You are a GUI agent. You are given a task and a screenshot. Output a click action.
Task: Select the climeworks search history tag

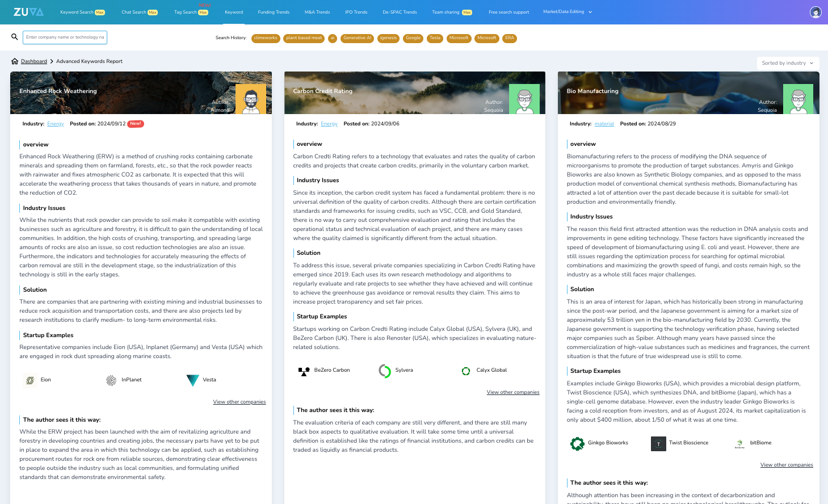[x=266, y=38]
